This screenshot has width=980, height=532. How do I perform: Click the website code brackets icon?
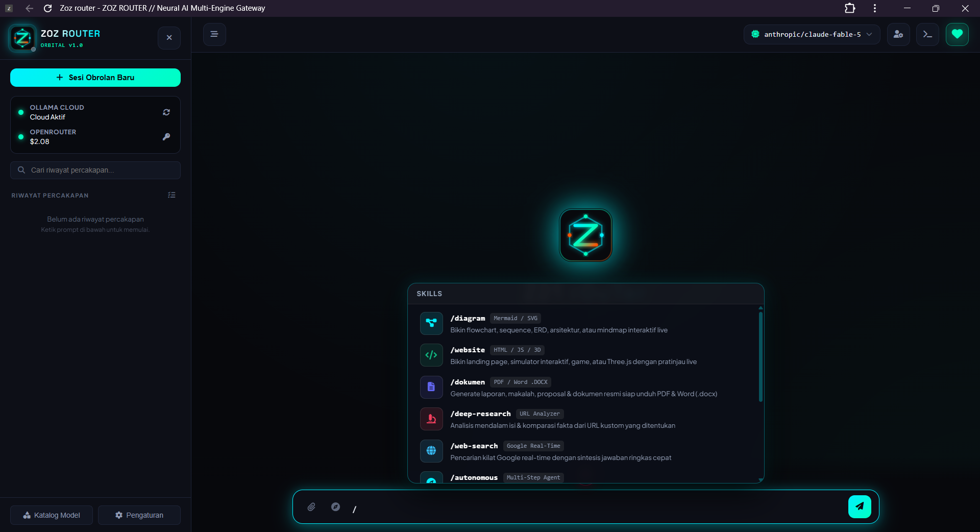(431, 355)
